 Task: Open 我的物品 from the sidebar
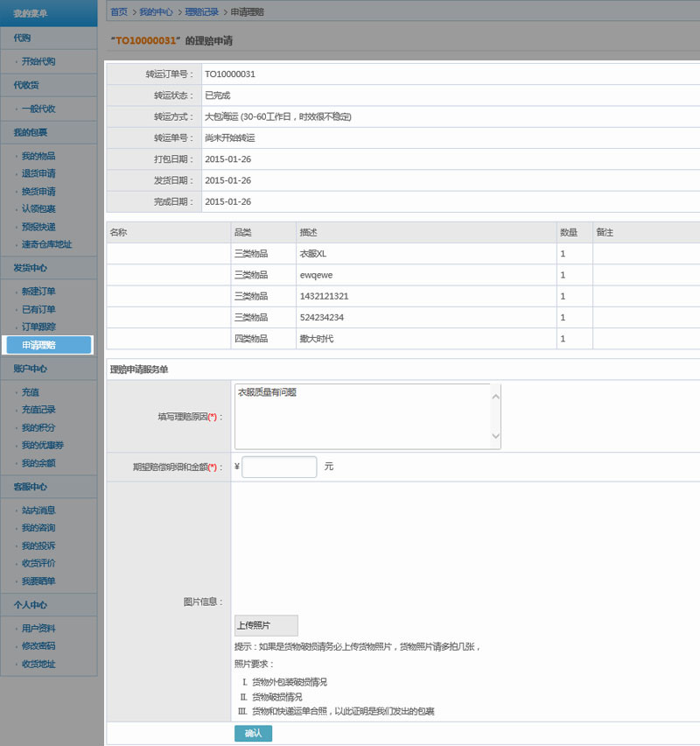38,156
